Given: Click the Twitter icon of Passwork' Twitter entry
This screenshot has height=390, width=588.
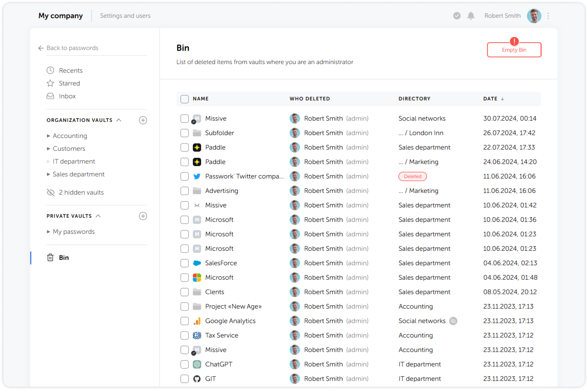Looking at the screenshot, I should (197, 176).
